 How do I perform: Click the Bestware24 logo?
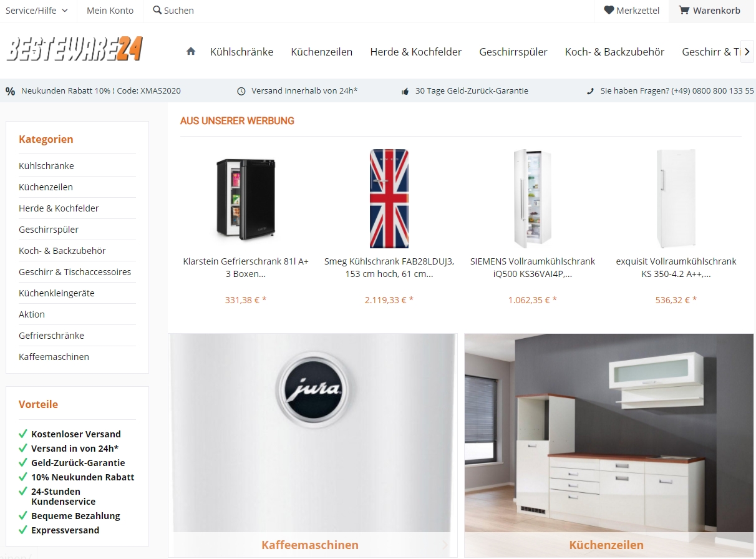[x=75, y=49]
